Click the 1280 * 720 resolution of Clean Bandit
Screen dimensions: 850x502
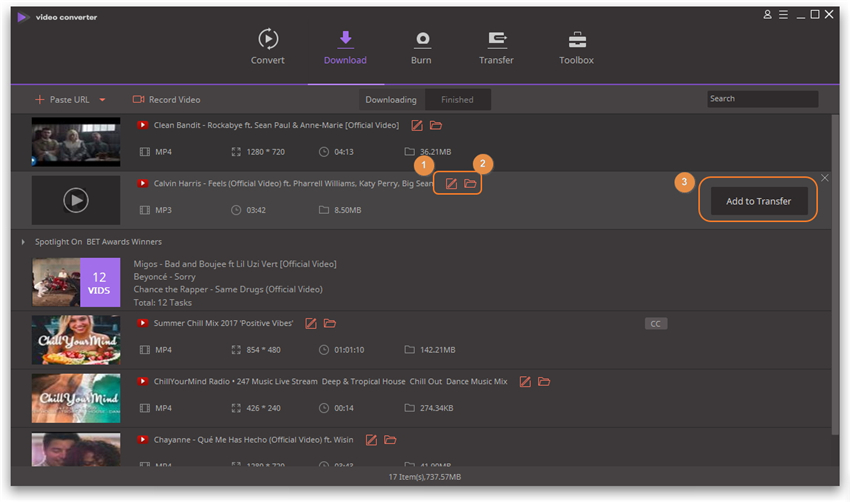(266, 152)
